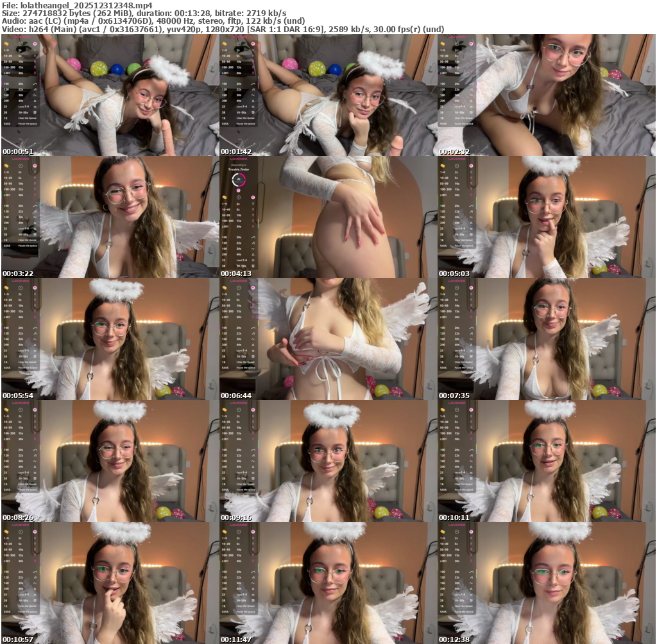Click the Audio codec info line
The image size is (657, 644).
click(153, 21)
